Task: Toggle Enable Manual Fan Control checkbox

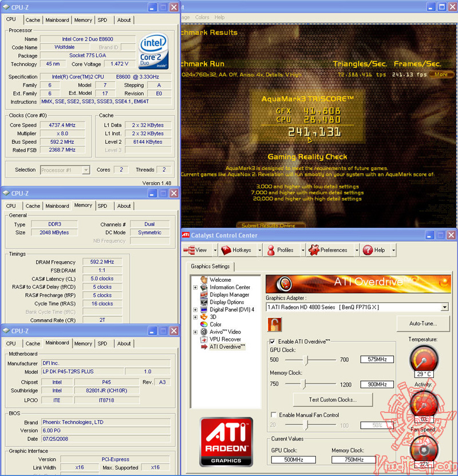Action: click(273, 415)
